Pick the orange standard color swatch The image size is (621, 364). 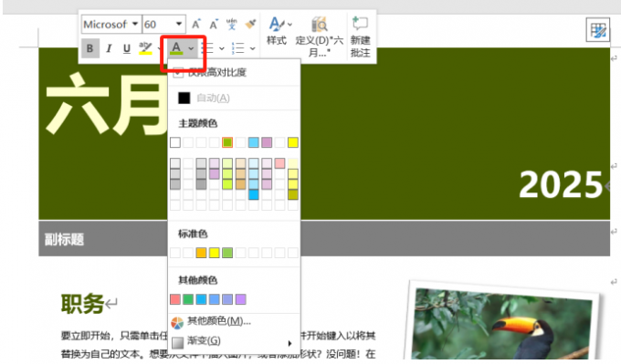click(201, 253)
